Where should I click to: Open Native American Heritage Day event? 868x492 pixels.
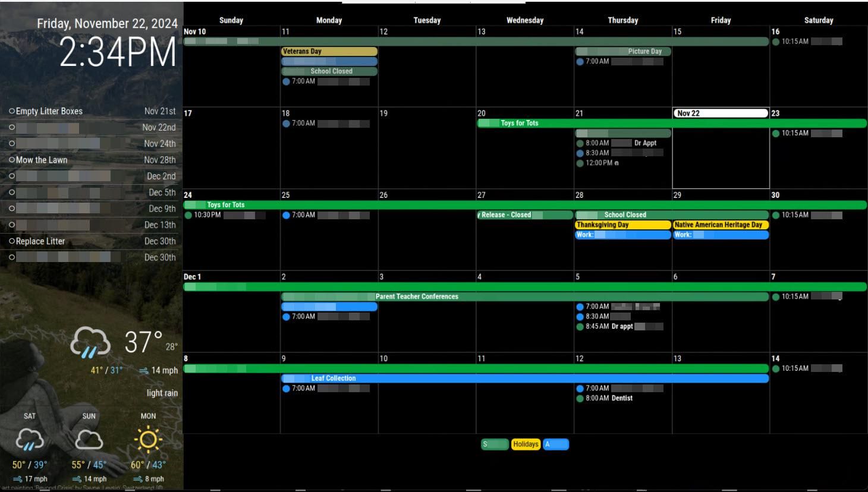(721, 225)
